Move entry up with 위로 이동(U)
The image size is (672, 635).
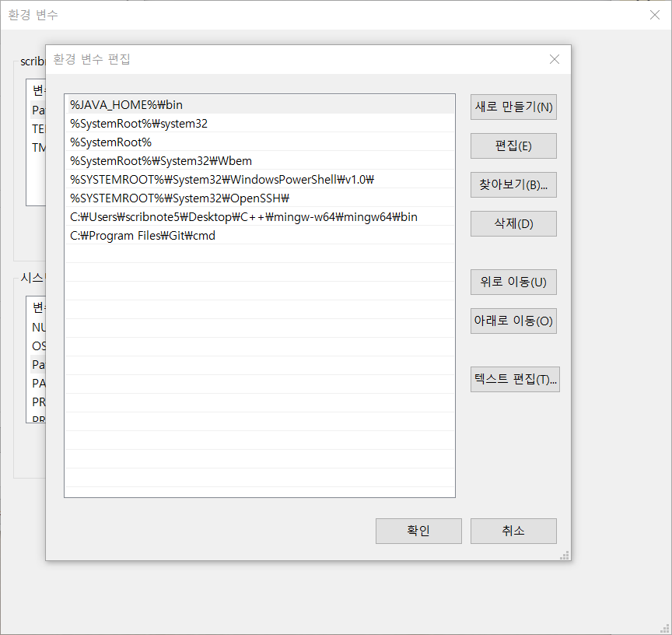pyautogui.click(x=513, y=282)
